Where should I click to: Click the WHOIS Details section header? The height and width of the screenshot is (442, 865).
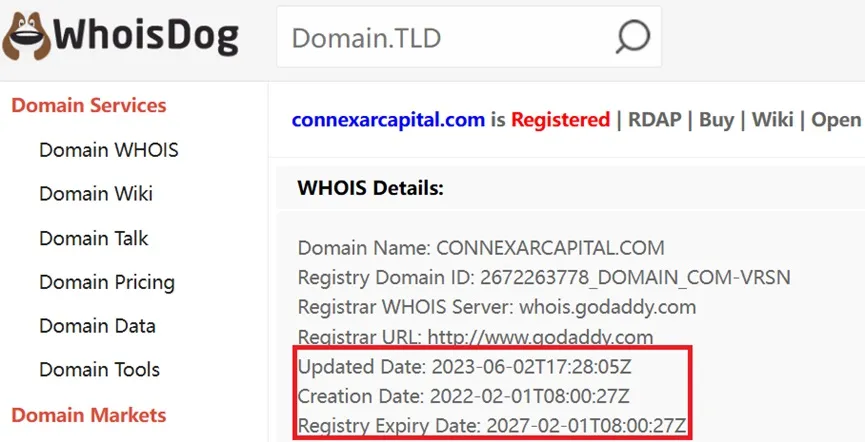click(x=370, y=188)
